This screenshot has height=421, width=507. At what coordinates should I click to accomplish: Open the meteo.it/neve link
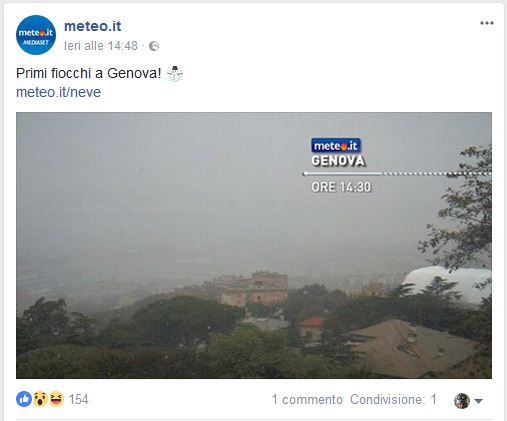[x=58, y=92]
